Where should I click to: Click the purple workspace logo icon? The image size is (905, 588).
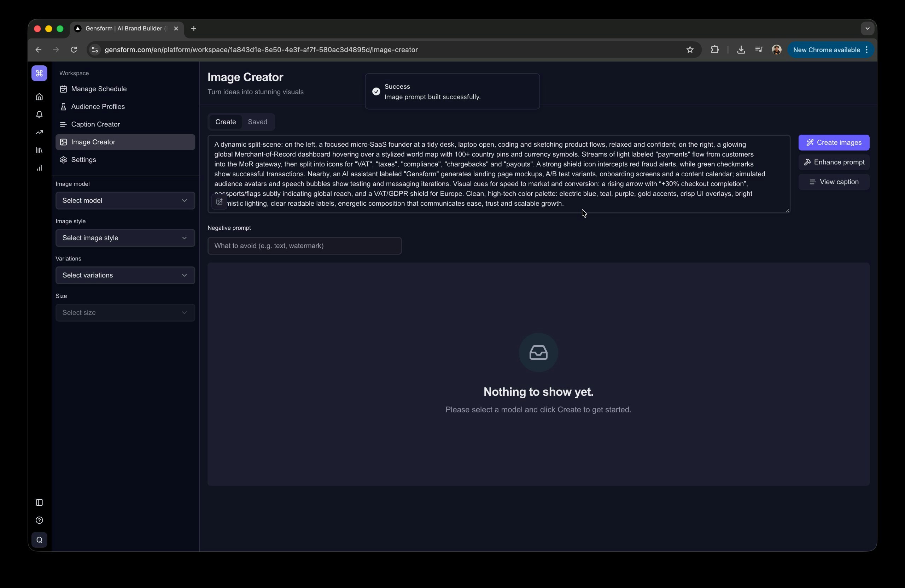39,73
